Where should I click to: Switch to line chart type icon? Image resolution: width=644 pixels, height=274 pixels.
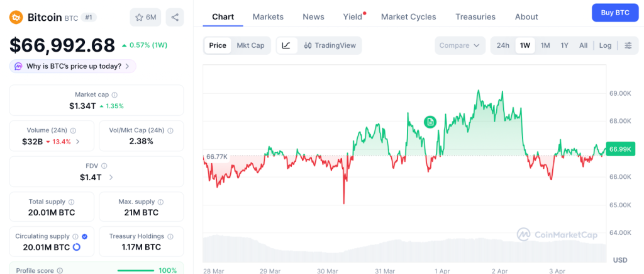click(x=287, y=45)
